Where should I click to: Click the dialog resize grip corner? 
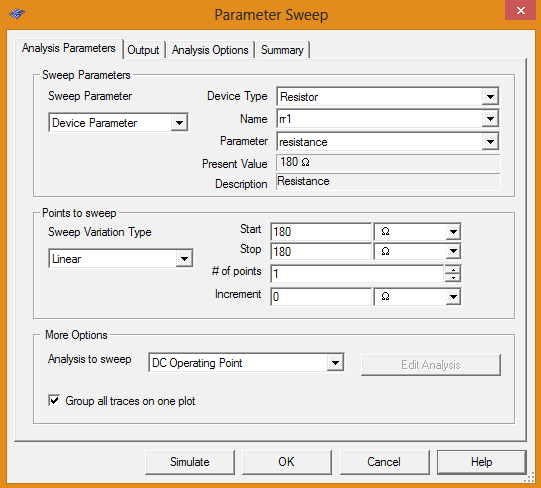pyautogui.click(x=530, y=478)
